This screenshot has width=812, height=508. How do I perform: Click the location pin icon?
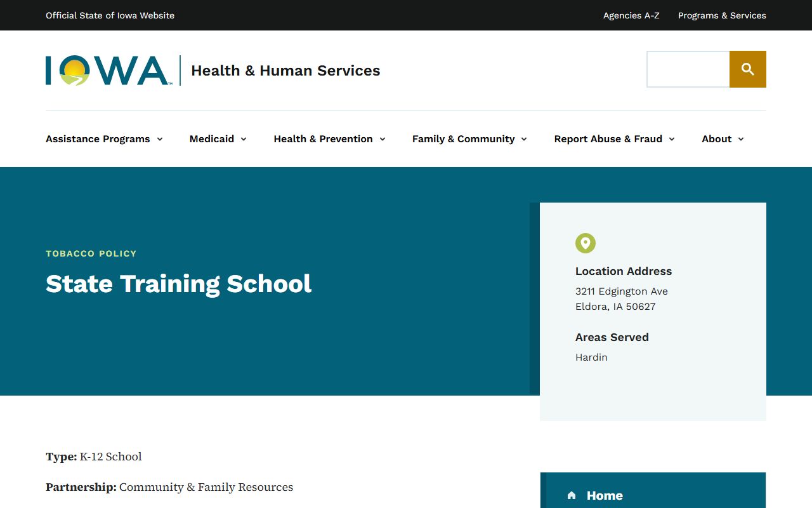pyautogui.click(x=586, y=243)
